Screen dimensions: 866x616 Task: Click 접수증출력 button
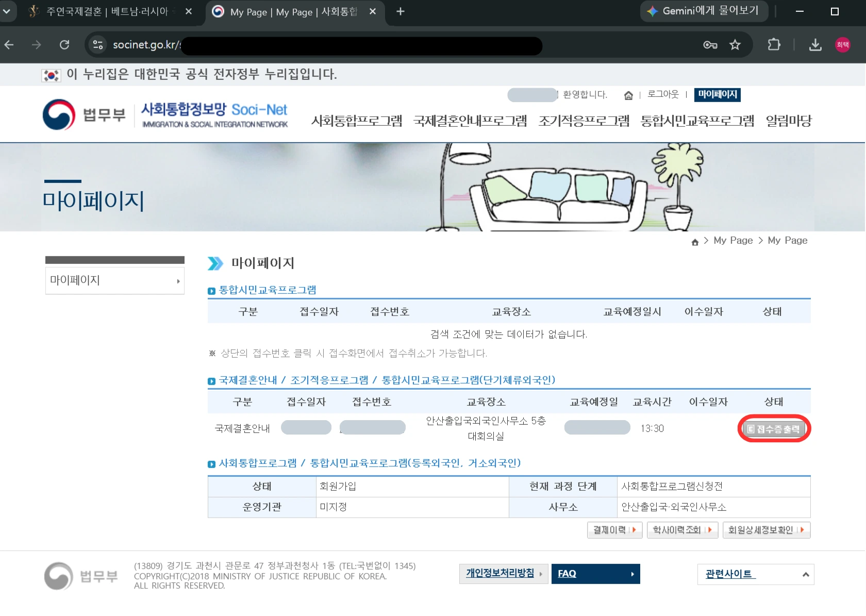[x=774, y=429]
